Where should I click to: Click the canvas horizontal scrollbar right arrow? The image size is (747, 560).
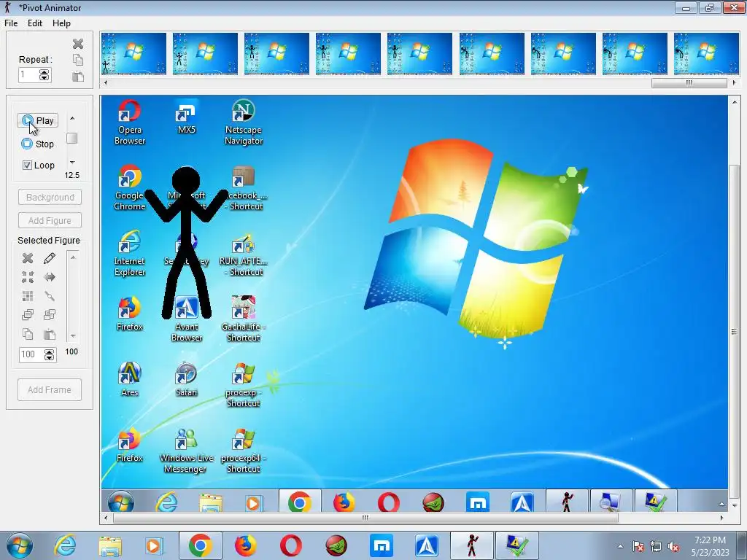point(721,518)
